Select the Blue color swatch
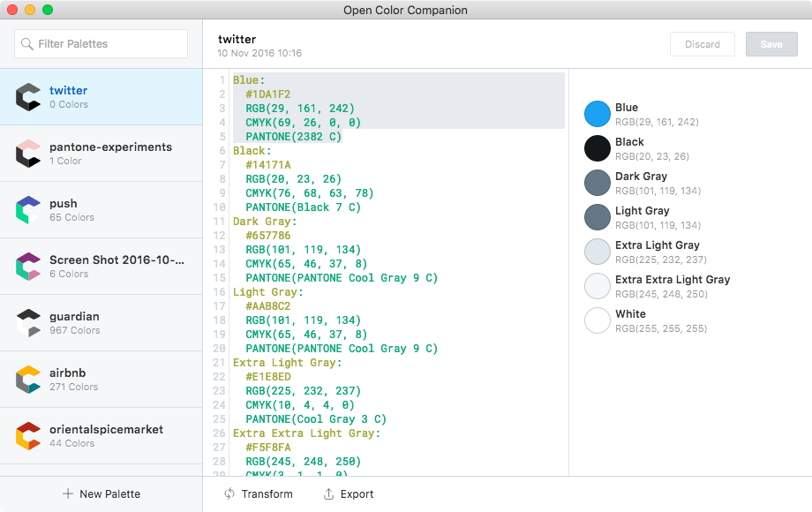 click(598, 114)
